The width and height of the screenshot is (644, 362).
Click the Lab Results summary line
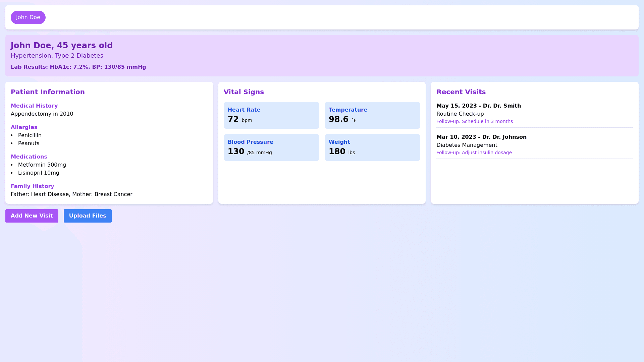[78, 67]
